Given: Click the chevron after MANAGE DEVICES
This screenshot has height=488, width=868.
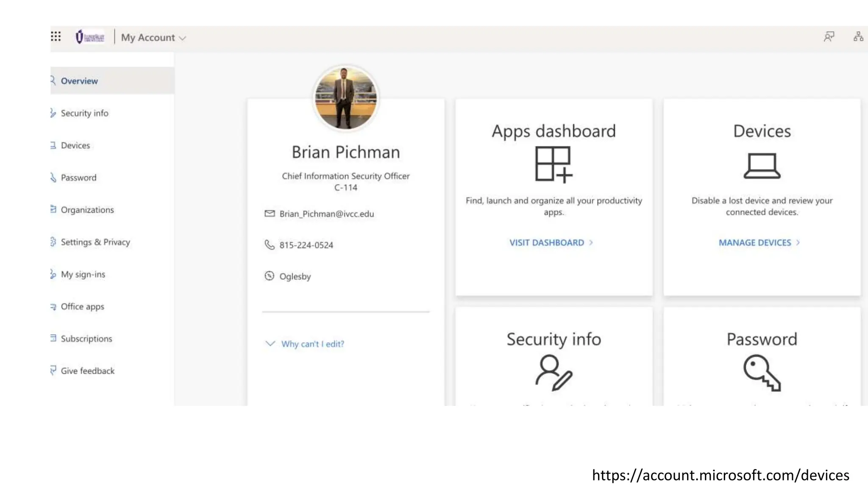Looking at the screenshot, I should point(798,242).
